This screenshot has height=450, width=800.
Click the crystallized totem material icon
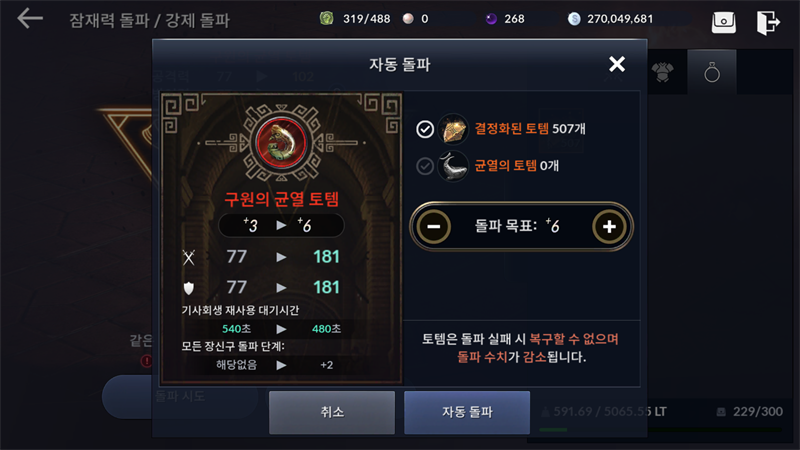453,129
